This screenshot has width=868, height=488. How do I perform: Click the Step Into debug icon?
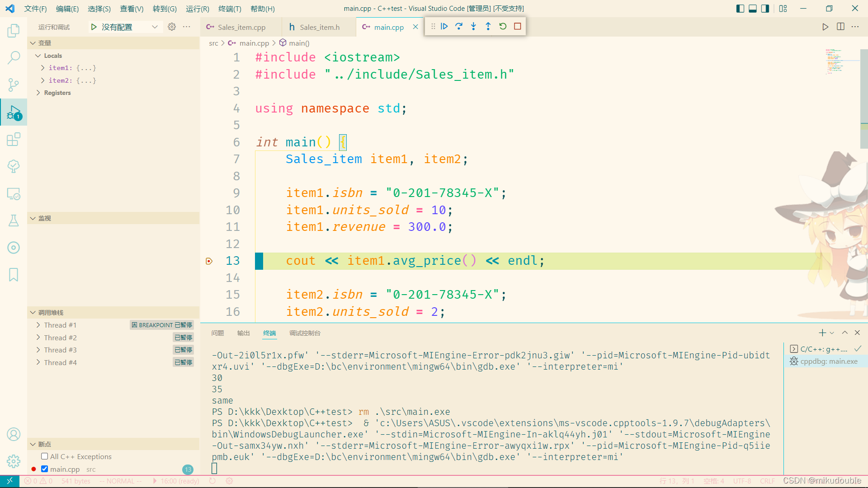[x=473, y=27]
